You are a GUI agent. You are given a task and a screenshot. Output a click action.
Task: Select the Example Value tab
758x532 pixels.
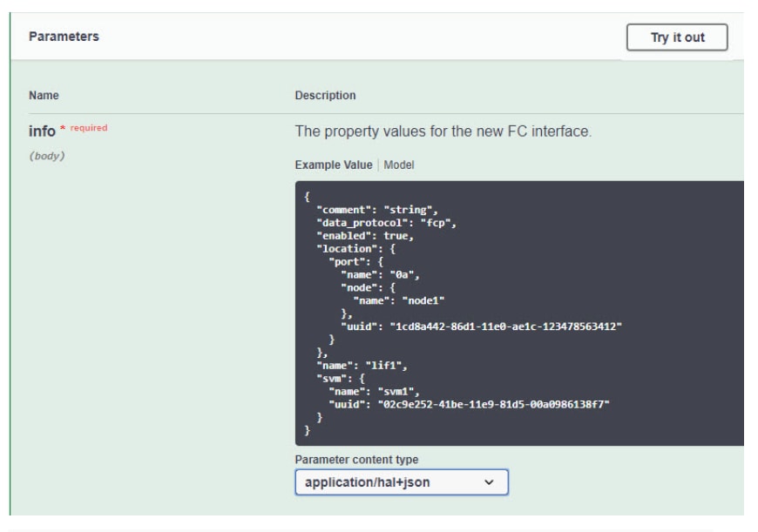[333, 165]
